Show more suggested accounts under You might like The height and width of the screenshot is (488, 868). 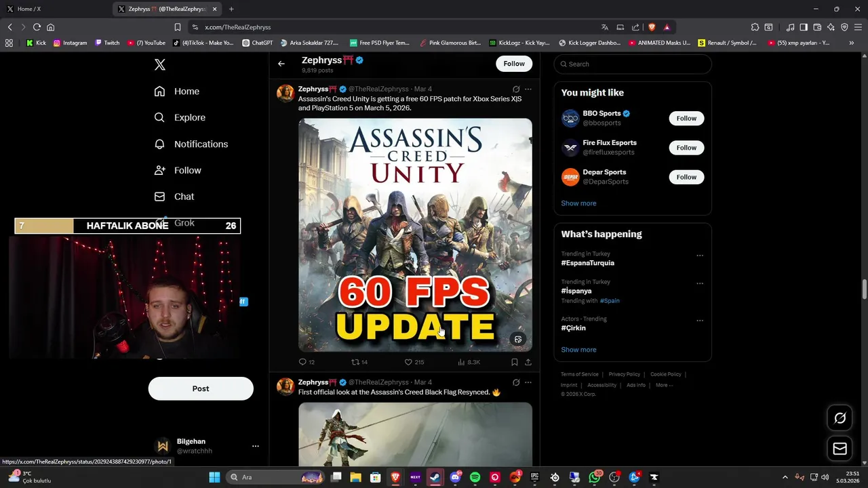coord(578,203)
